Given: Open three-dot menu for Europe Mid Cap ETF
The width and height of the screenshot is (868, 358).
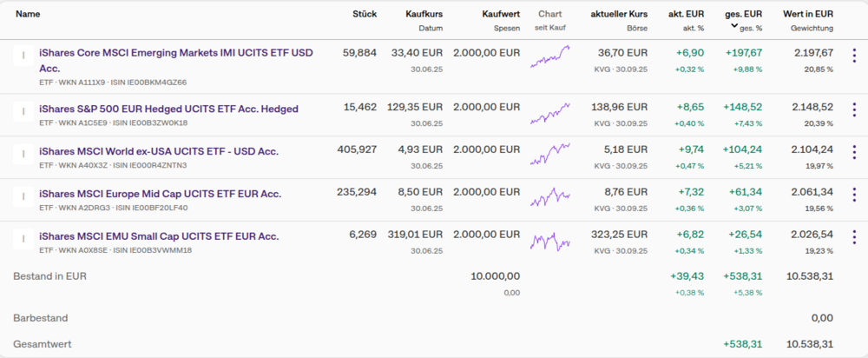Looking at the screenshot, I should [x=853, y=196].
